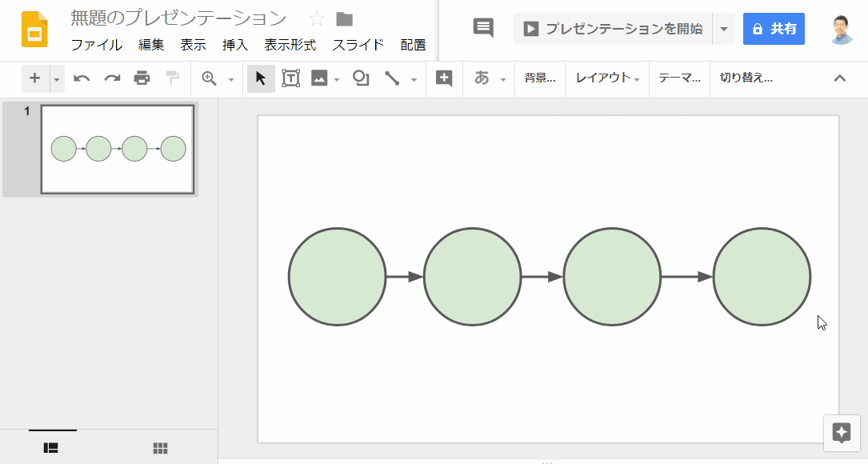Open line type dropdown arrow
The height and width of the screenshot is (464, 868).
point(414,80)
